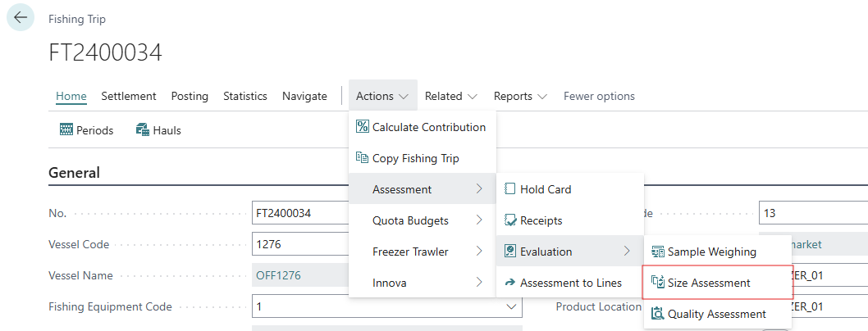Click the back arrow button
This screenshot has width=868, height=331.
pyautogui.click(x=21, y=18)
